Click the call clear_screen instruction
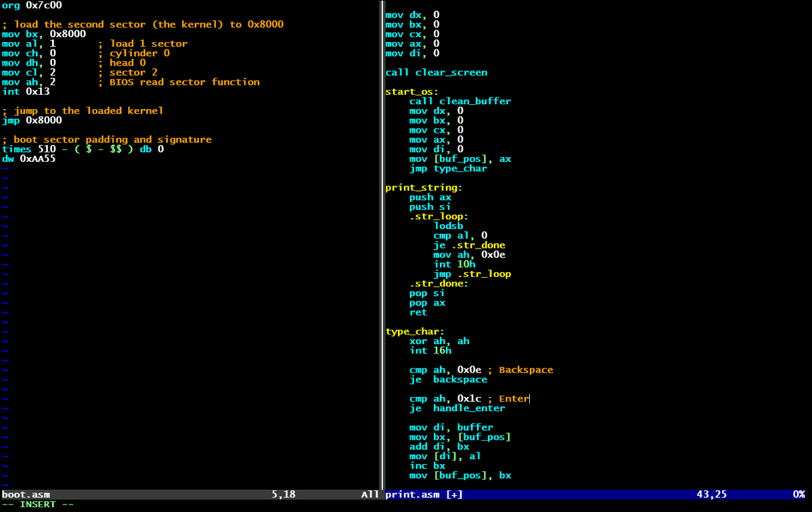Screen dimensions: 812x512 coord(436,72)
